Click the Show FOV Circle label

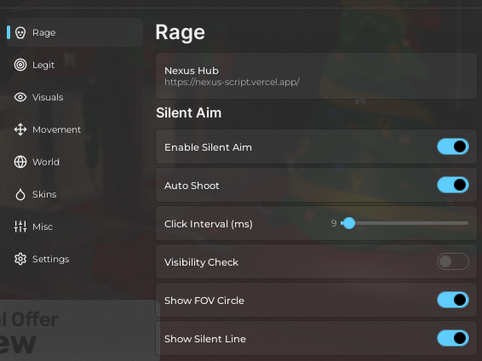(x=204, y=300)
